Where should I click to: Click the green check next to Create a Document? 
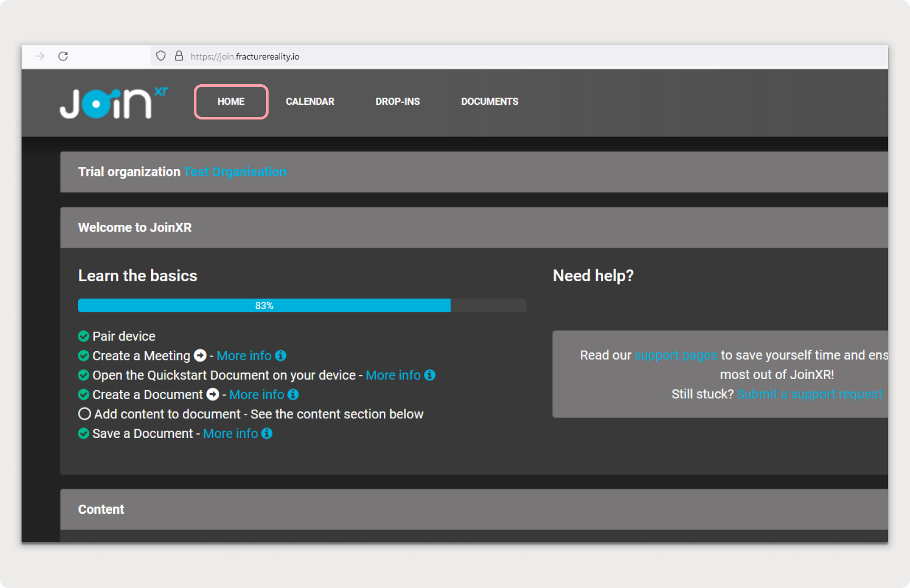coord(83,394)
